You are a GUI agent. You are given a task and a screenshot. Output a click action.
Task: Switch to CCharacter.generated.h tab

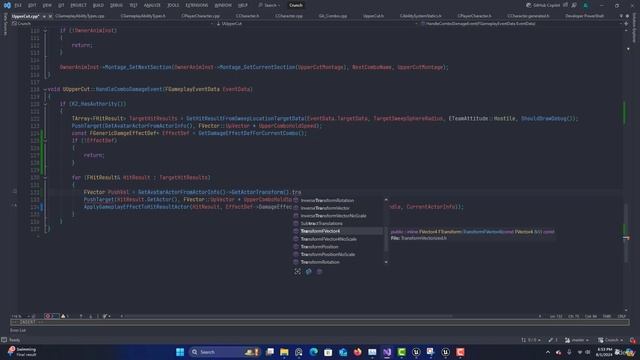click(x=529, y=16)
